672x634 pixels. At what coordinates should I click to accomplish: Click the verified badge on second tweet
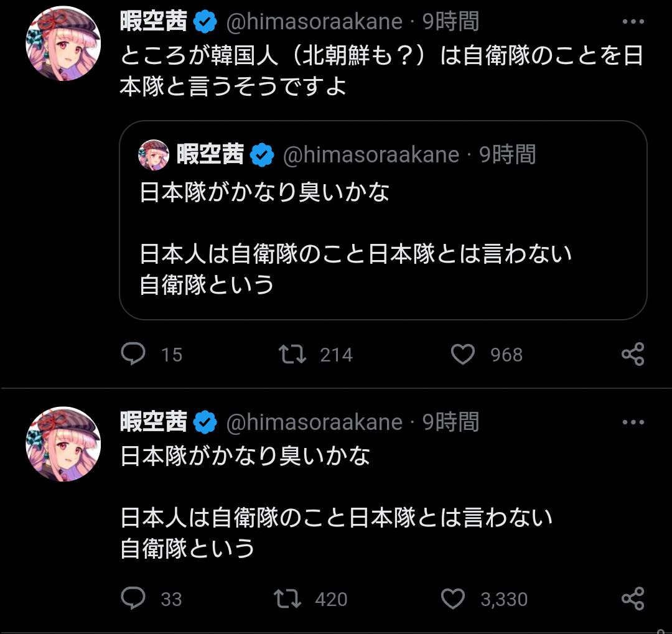(205, 423)
